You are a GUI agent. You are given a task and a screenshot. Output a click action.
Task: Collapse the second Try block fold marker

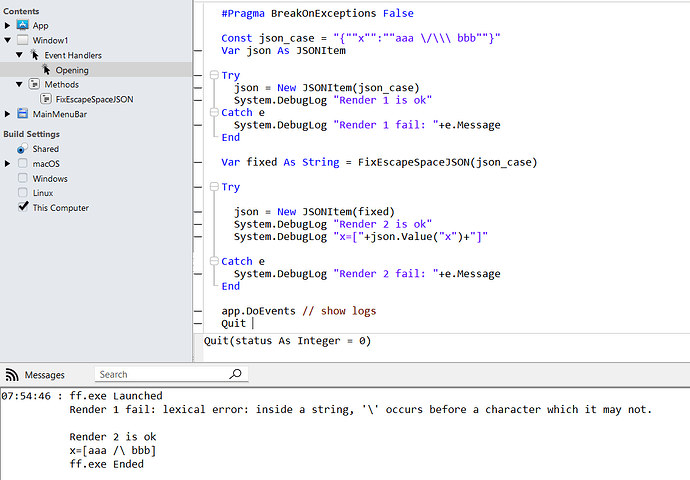tap(214, 187)
